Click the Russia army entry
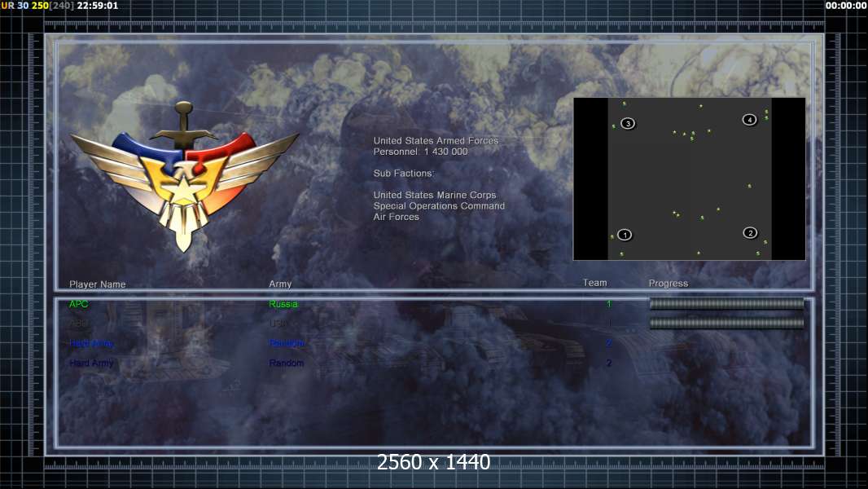Viewport: 868px width, 489px height. (x=283, y=304)
